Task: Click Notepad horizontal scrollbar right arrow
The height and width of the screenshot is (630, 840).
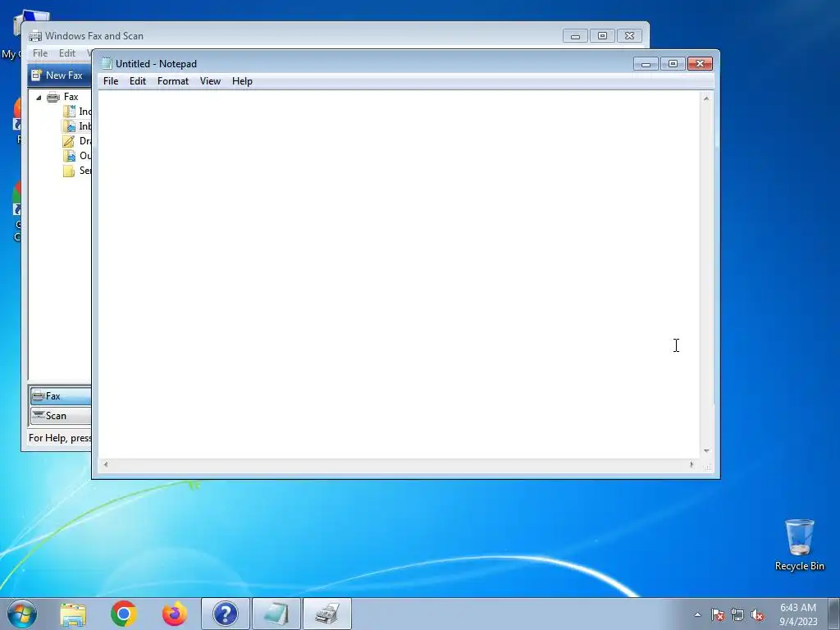Action: click(692, 464)
